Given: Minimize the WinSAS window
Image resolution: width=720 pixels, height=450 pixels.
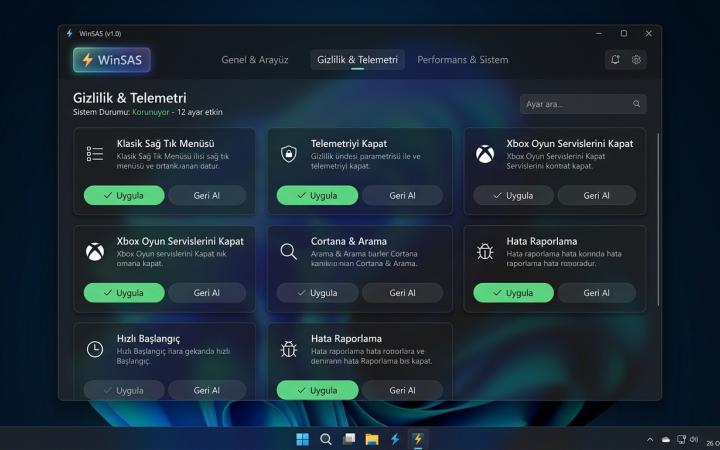Looking at the screenshot, I should 599,34.
